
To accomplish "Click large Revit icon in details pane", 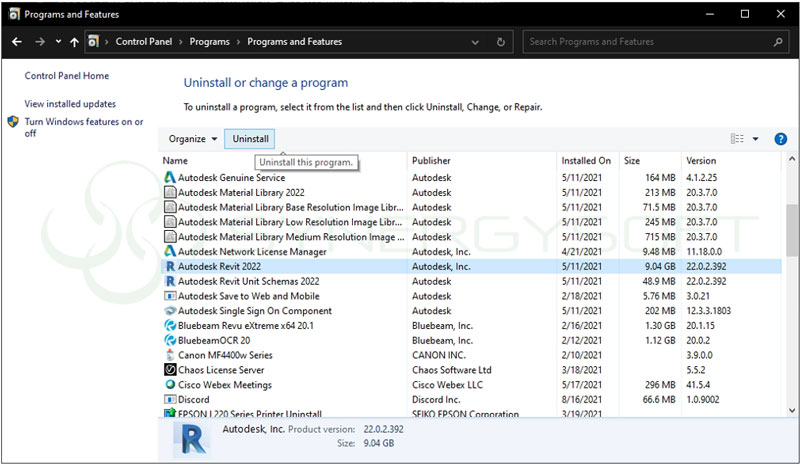I will [193, 439].
